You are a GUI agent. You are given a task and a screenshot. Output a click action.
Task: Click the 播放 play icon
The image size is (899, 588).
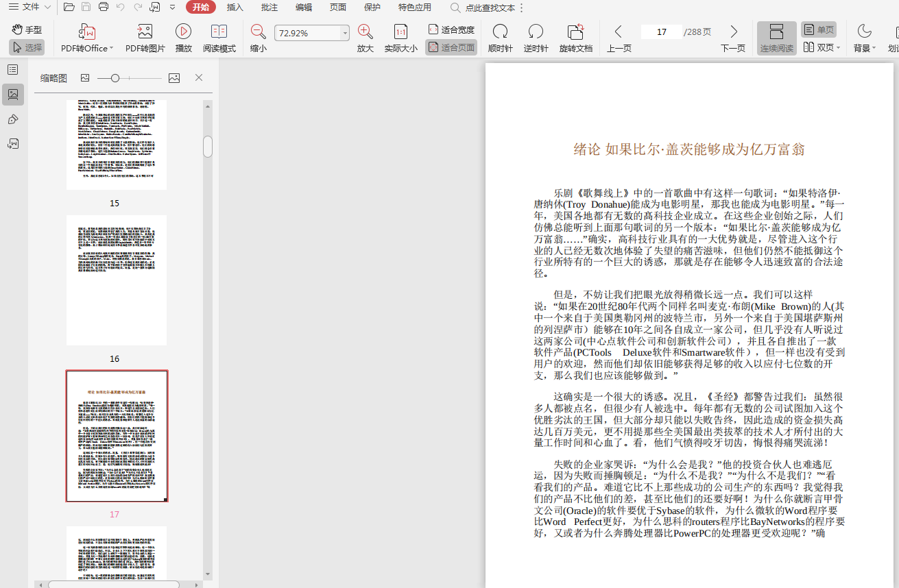(183, 32)
